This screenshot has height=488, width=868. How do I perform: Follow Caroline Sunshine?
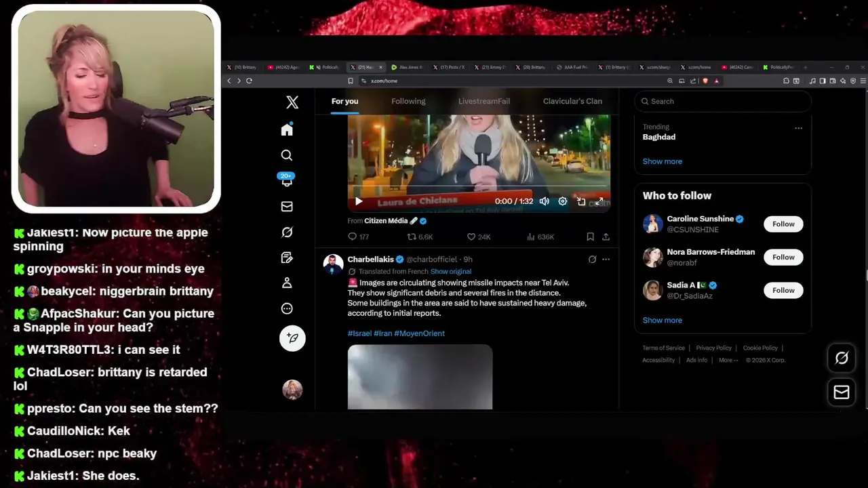(783, 224)
